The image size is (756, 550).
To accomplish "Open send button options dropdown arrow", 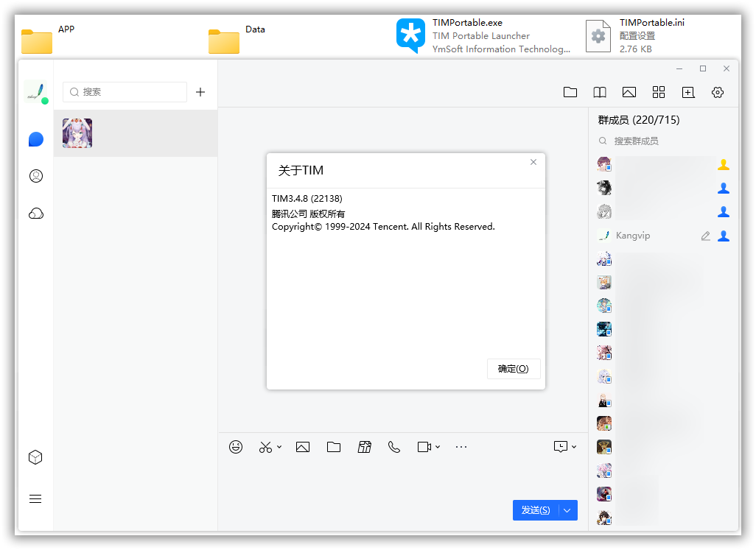I will point(567,510).
